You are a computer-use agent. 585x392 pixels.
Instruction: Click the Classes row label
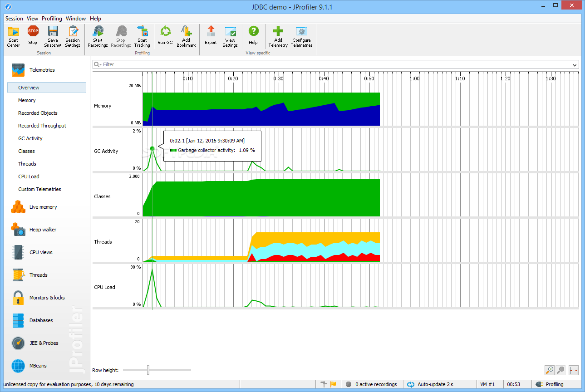pyautogui.click(x=102, y=196)
